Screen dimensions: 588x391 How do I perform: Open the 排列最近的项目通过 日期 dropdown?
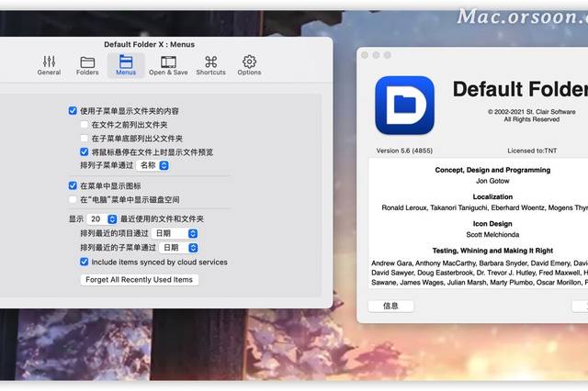coord(175,233)
